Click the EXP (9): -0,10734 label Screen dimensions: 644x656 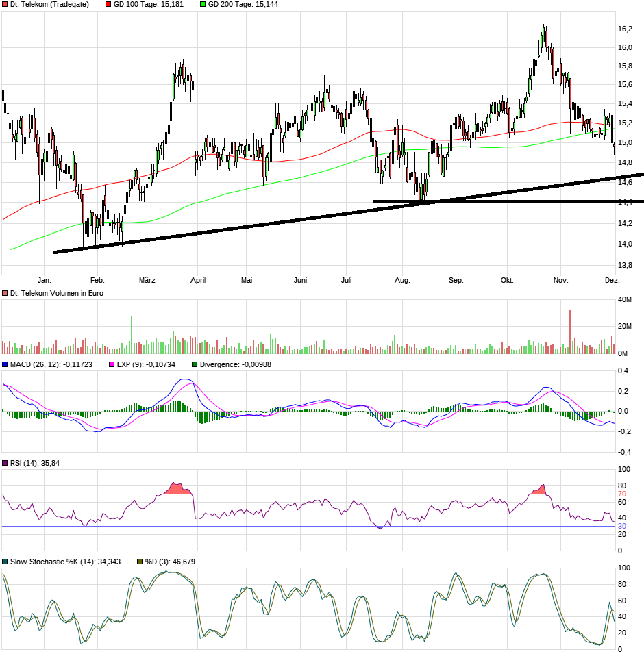pyautogui.click(x=146, y=364)
